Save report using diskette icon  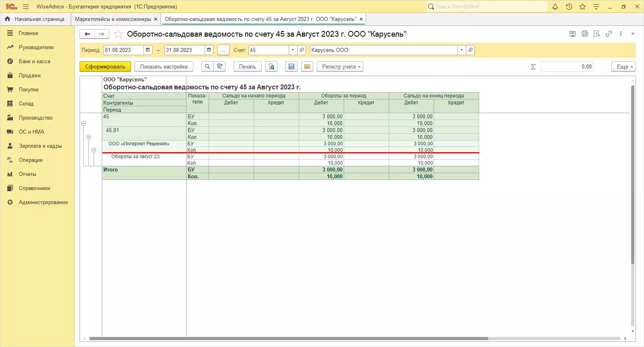coord(291,67)
